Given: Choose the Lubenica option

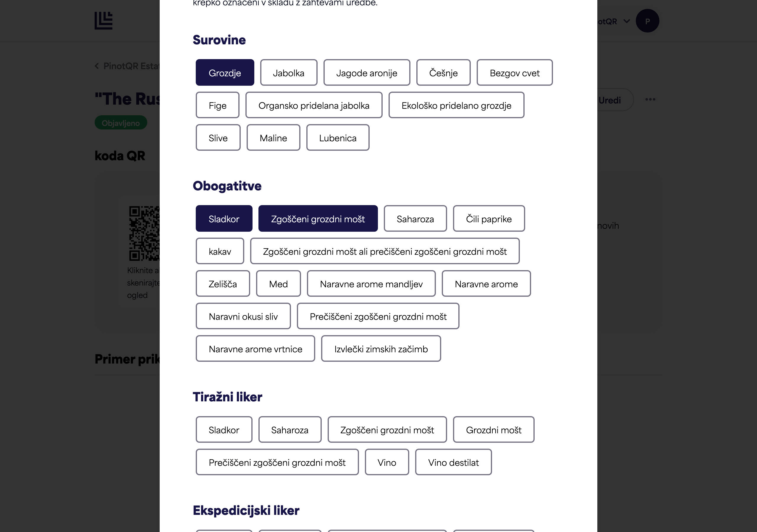Looking at the screenshot, I should pos(338,138).
